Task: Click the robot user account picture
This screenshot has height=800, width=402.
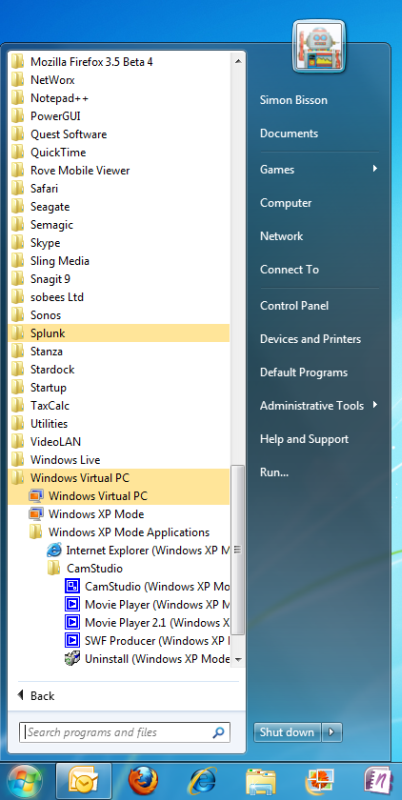Action: 319,47
